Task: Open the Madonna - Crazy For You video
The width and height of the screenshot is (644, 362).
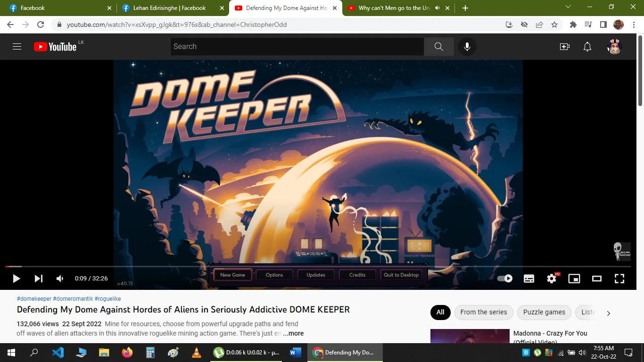Action: (550, 337)
